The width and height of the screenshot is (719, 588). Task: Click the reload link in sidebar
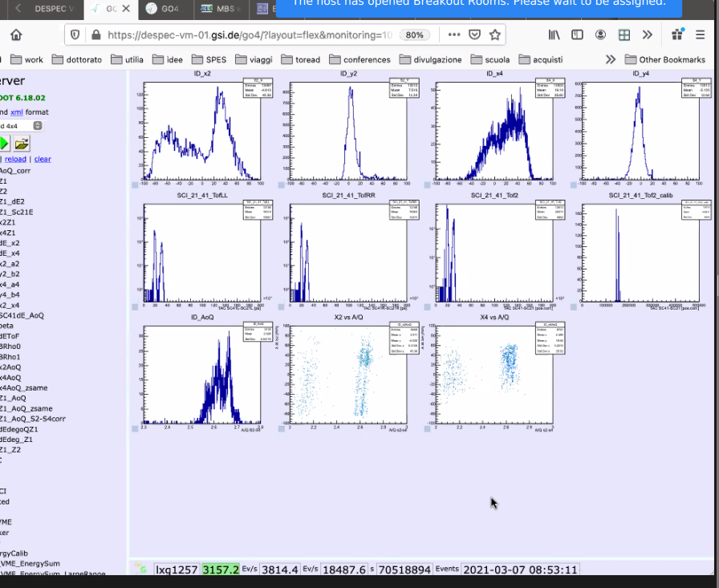tap(16, 159)
